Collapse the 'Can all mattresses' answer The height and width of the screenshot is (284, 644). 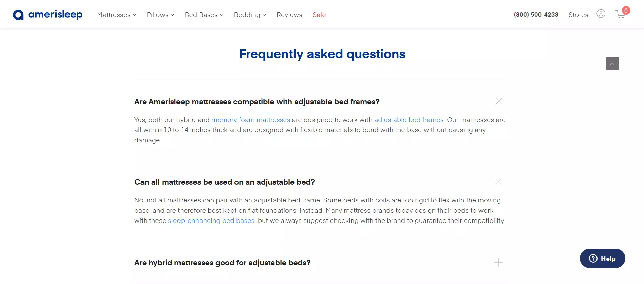pos(499,182)
